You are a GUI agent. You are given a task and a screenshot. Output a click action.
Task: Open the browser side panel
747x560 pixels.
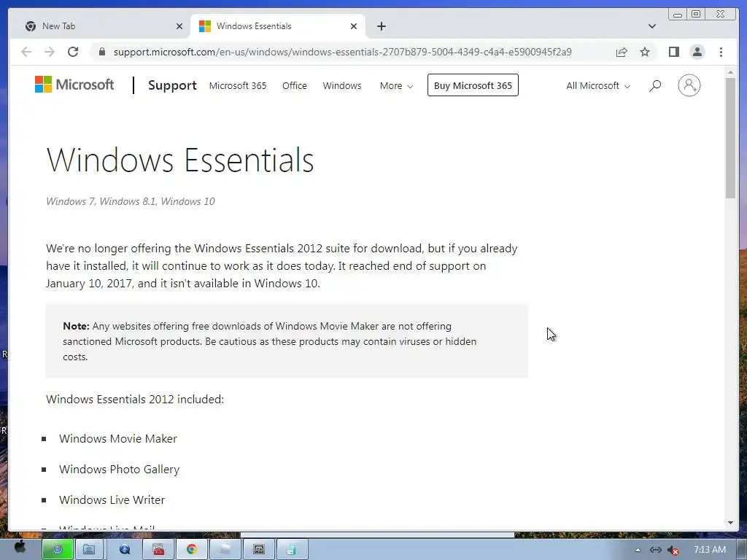(x=673, y=52)
